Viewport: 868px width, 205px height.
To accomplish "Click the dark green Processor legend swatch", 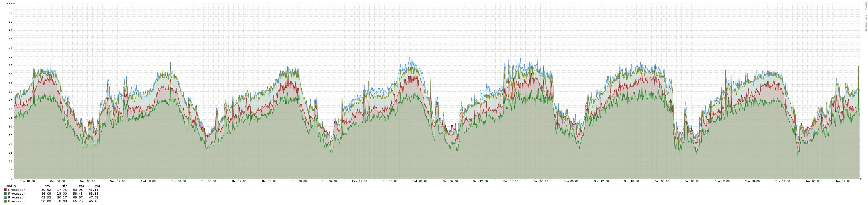I will [x=5, y=194].
